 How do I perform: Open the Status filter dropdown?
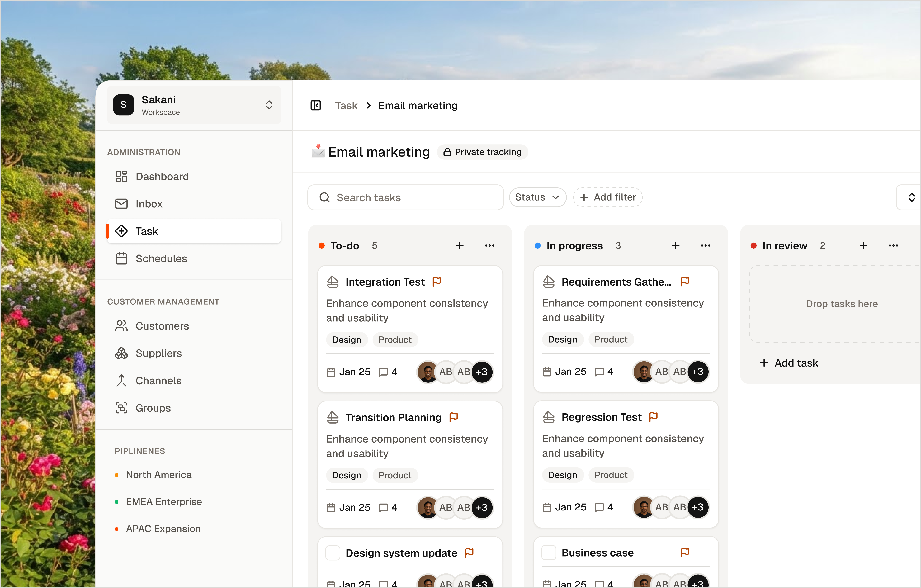(x=537, y=197)
